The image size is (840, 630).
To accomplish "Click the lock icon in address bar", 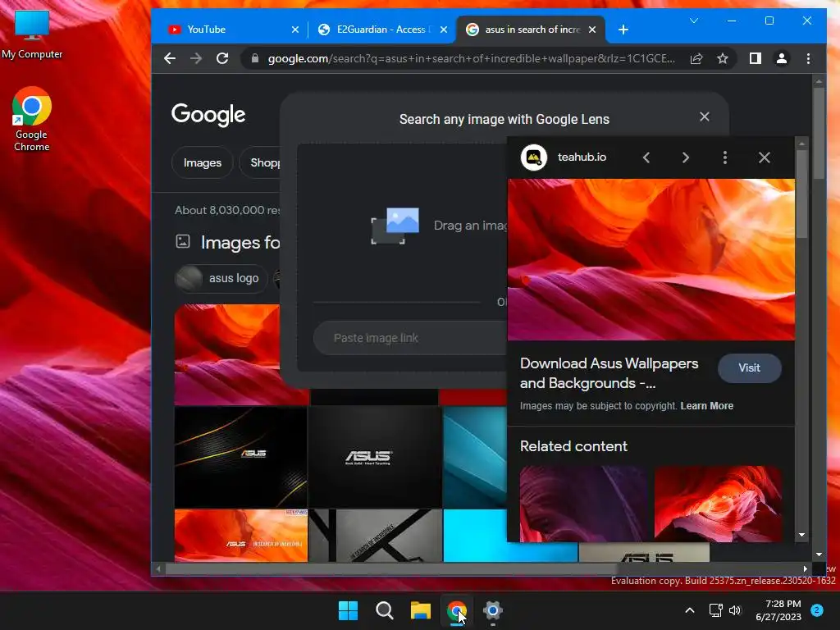I will [256, 58].
